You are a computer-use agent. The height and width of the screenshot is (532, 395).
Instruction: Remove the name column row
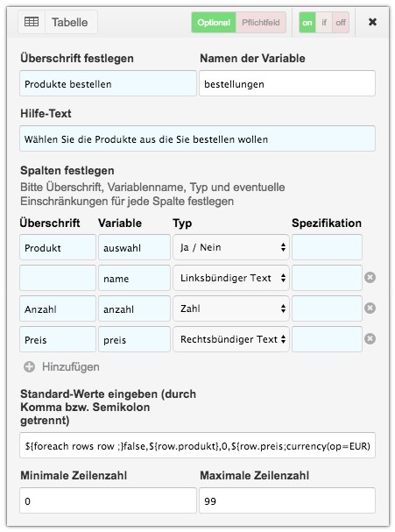[370, 278]
